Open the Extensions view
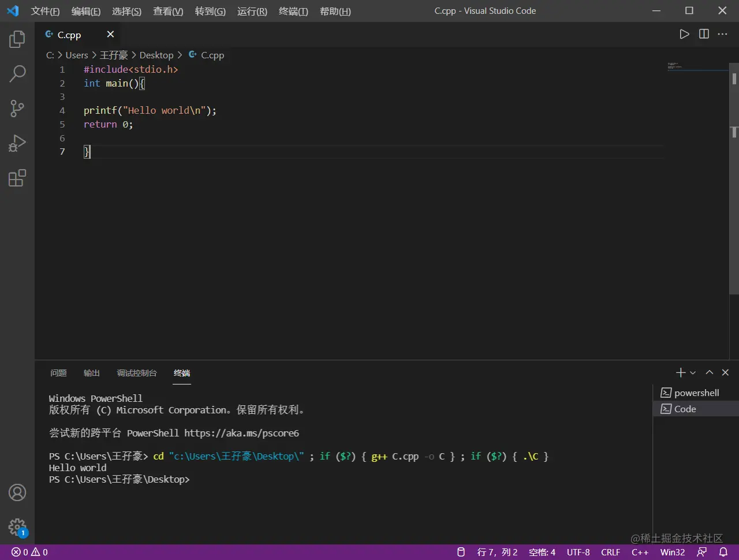This screenshot has height=560, width=739. tap(17, 178)
